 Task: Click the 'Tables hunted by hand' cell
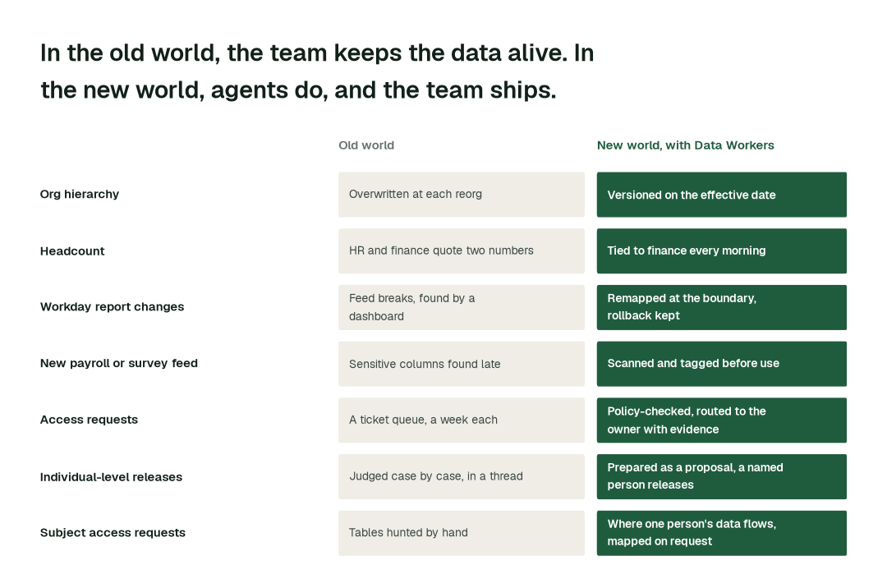click(x=461, y=533)
